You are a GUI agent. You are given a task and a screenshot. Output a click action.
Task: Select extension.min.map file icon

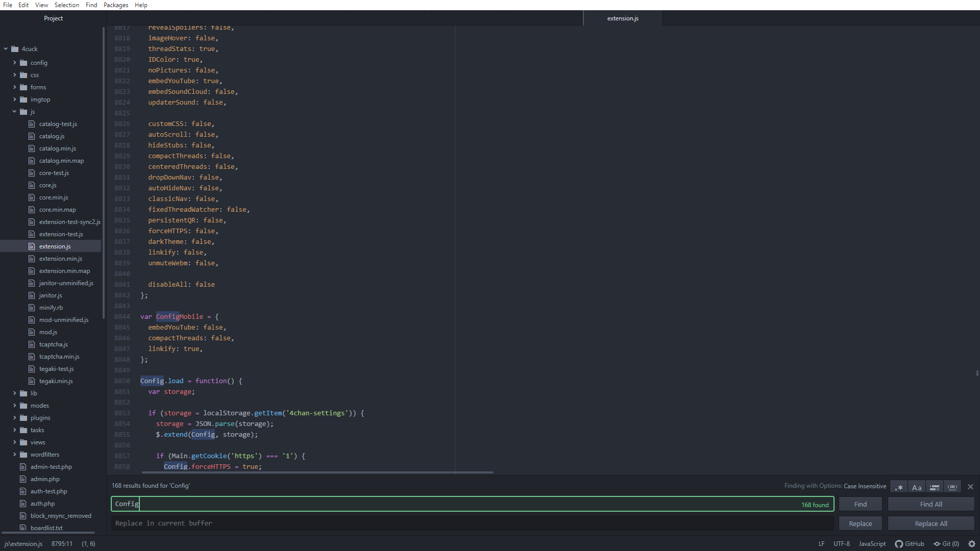32,271
